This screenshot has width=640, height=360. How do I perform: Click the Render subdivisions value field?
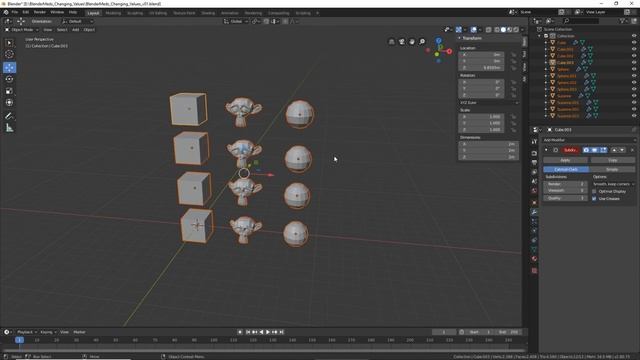tap(565, 184)
